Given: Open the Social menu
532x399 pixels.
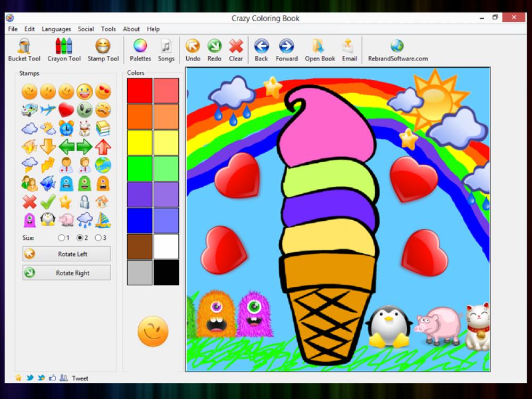Looking at the screenshot, I should point(86,29).
